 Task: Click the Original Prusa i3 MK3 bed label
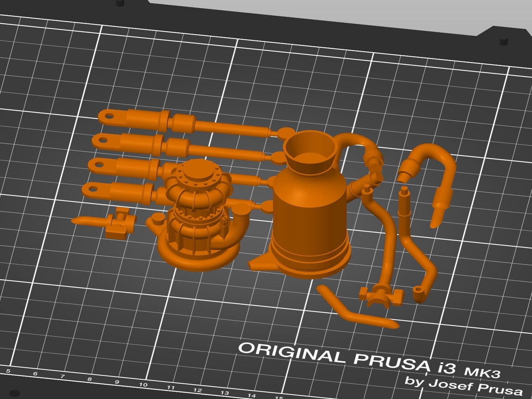363,359
